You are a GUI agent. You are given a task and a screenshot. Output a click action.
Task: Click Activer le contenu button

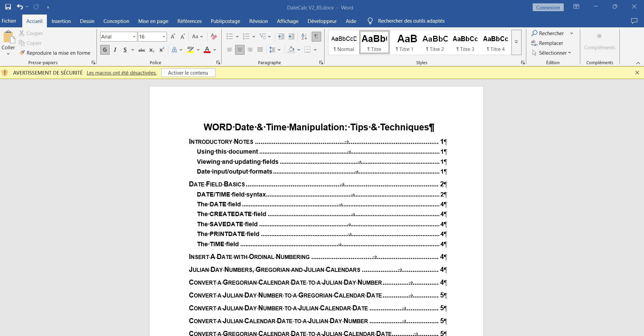(x=188, y=73)
